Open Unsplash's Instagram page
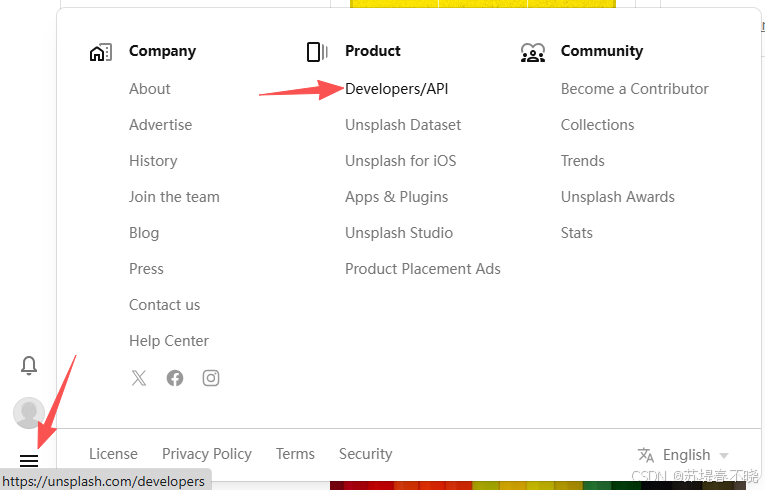This screenshot has height=490, width=765. pos(211,378)
